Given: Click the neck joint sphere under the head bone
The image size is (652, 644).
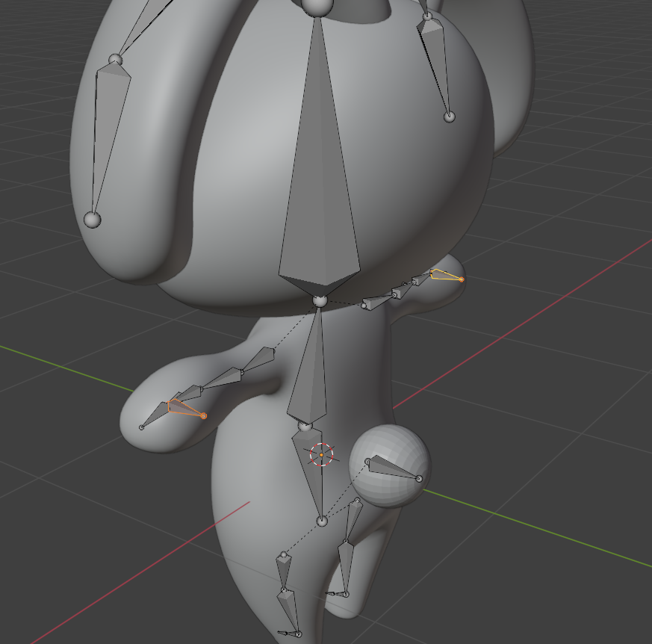Looking at the screenshot, I should [x=320, y=301].
